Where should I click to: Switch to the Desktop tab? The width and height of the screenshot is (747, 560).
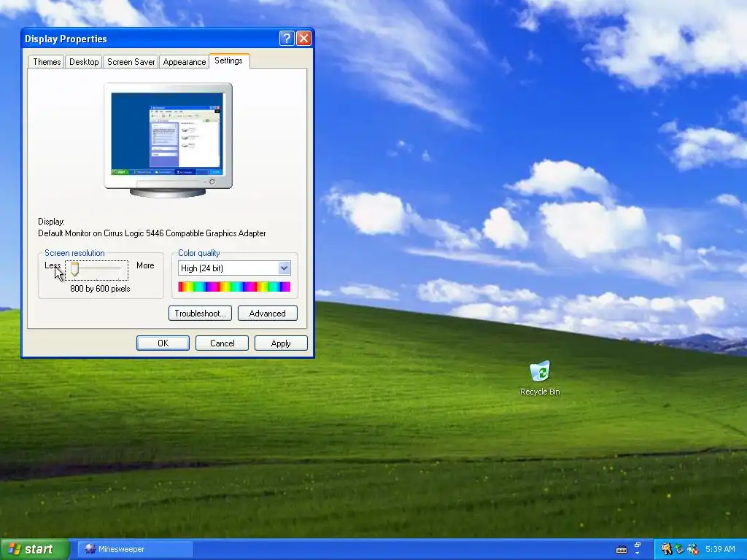[84, 62]
